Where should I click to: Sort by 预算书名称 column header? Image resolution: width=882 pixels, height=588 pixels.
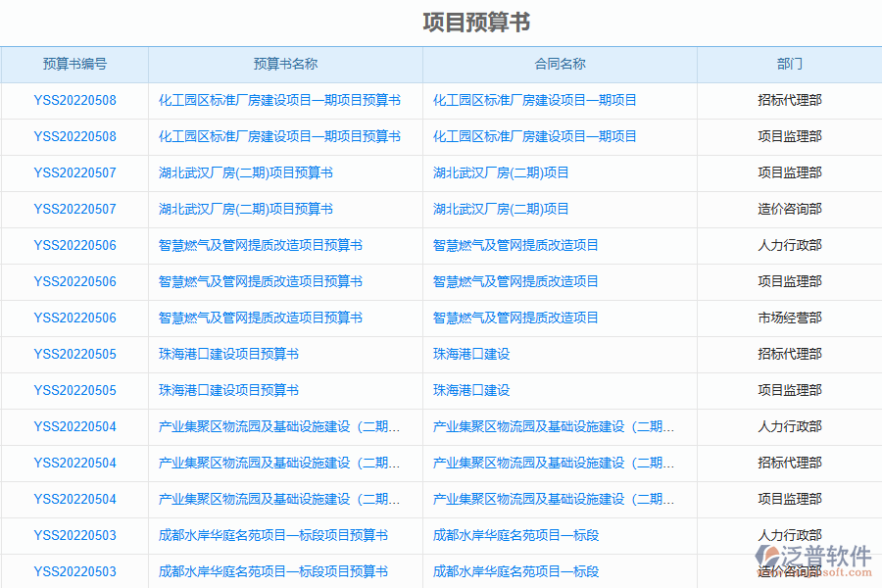click(x=283, y=64)
